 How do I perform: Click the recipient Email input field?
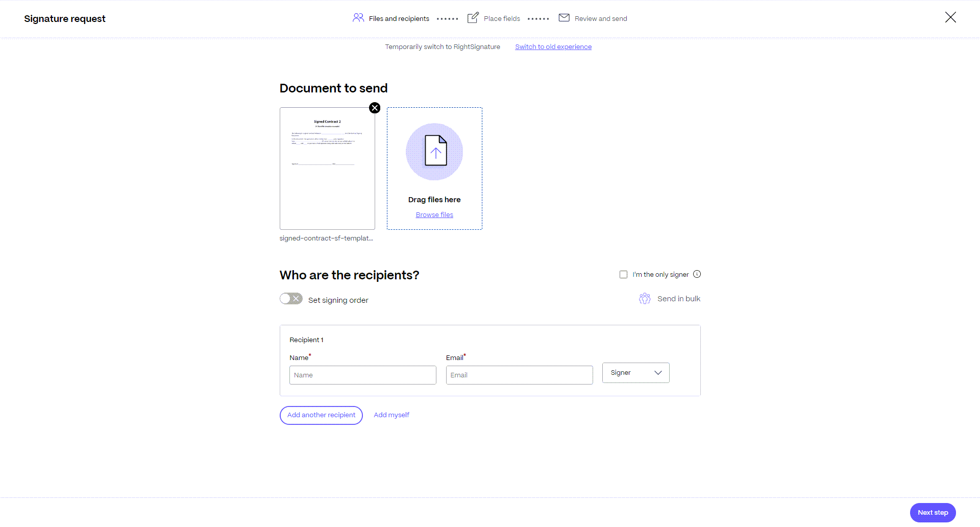(x=519, y=375)
